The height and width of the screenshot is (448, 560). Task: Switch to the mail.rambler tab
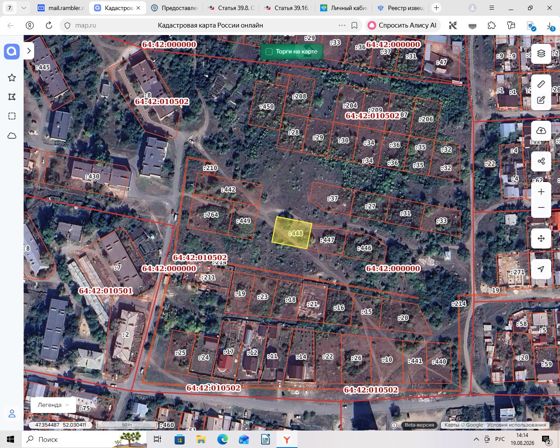60,8
